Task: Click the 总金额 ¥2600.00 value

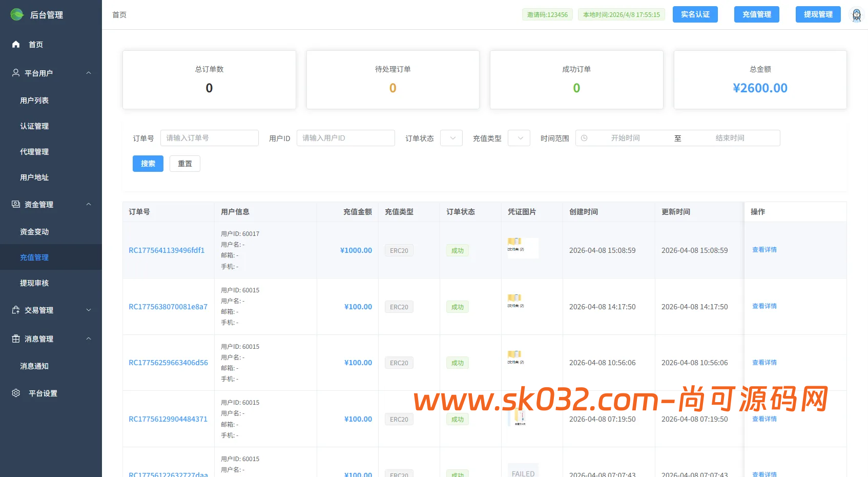Action: pos(760,88)
